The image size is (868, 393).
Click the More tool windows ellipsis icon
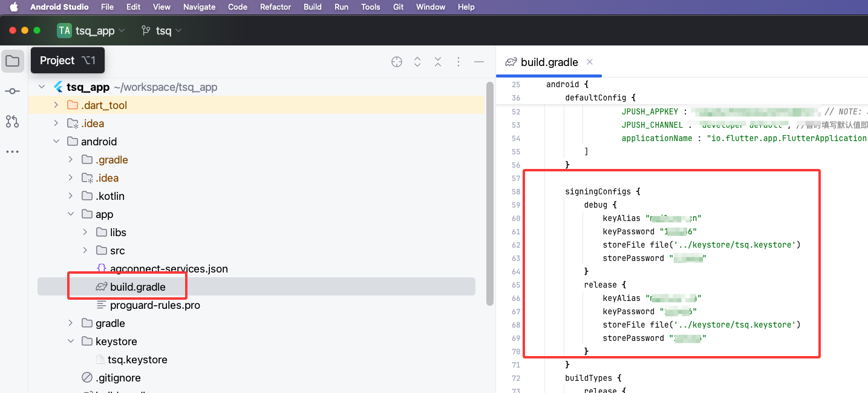click(13, 152)
